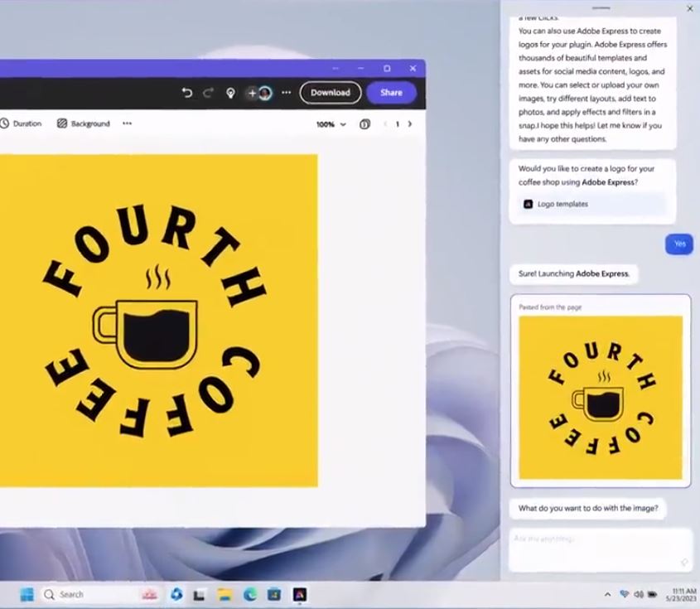Close the Adobe Express window
The image size is (700, 609).
pos(413,68)
